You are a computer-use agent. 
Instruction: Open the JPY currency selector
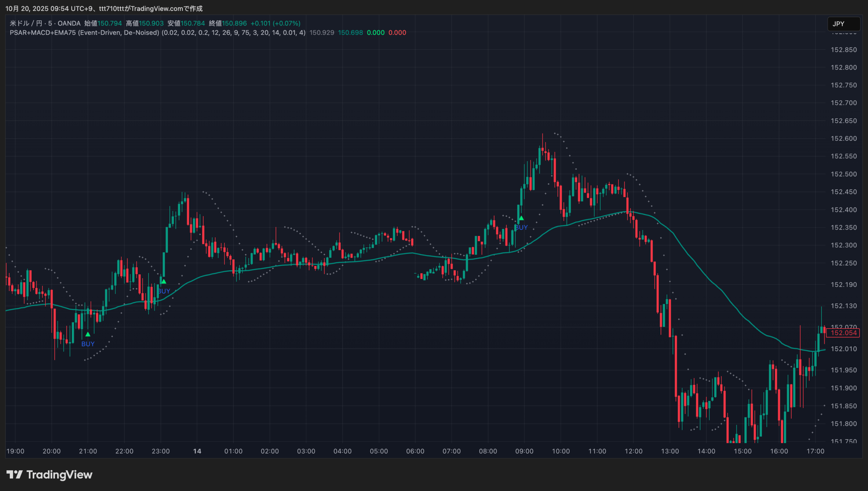point(843,24)
